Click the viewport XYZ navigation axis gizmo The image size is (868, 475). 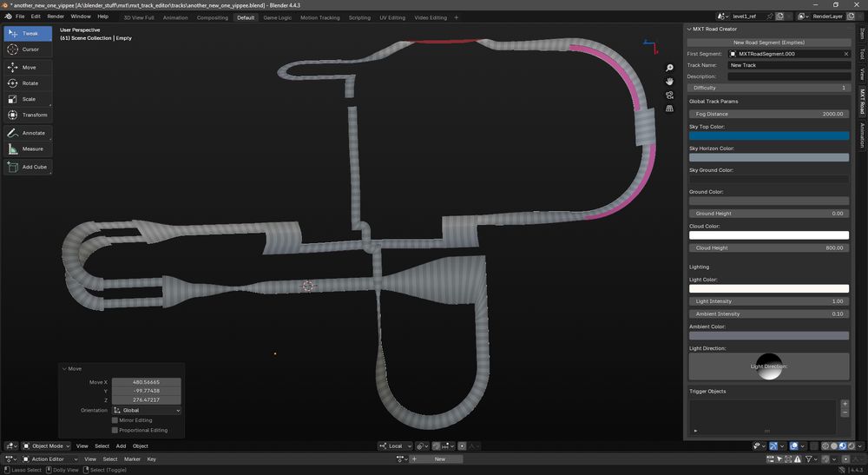coord(651,47)
